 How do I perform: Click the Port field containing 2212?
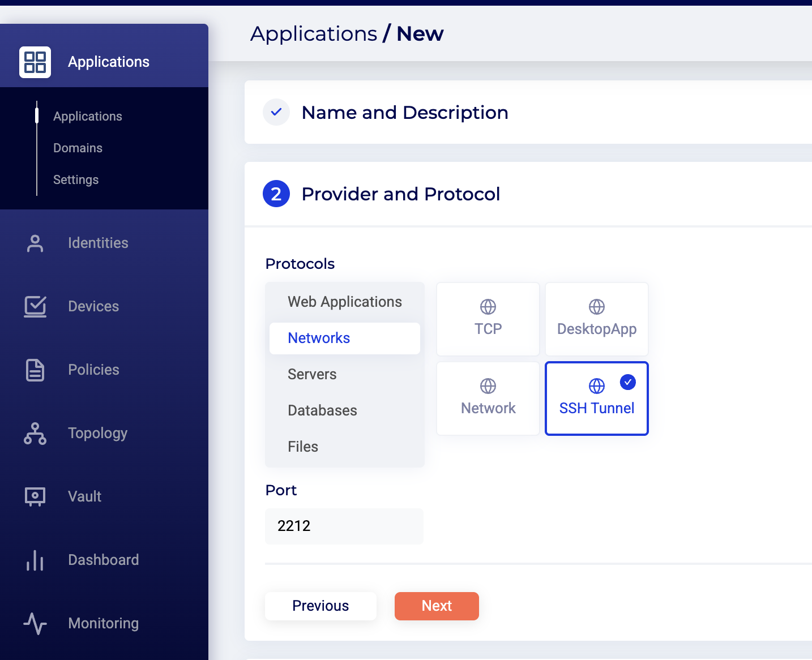(x=344, y=526)
